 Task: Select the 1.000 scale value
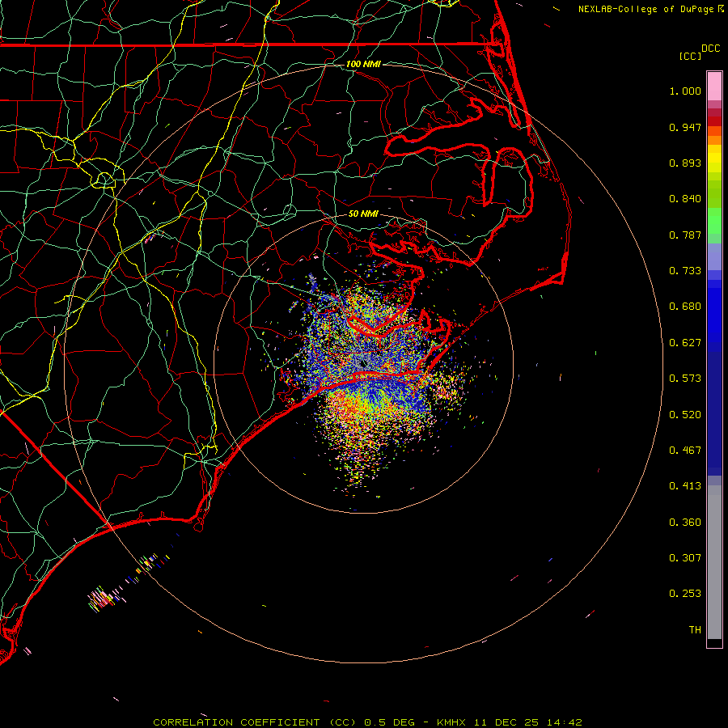[x=685, y=91]
